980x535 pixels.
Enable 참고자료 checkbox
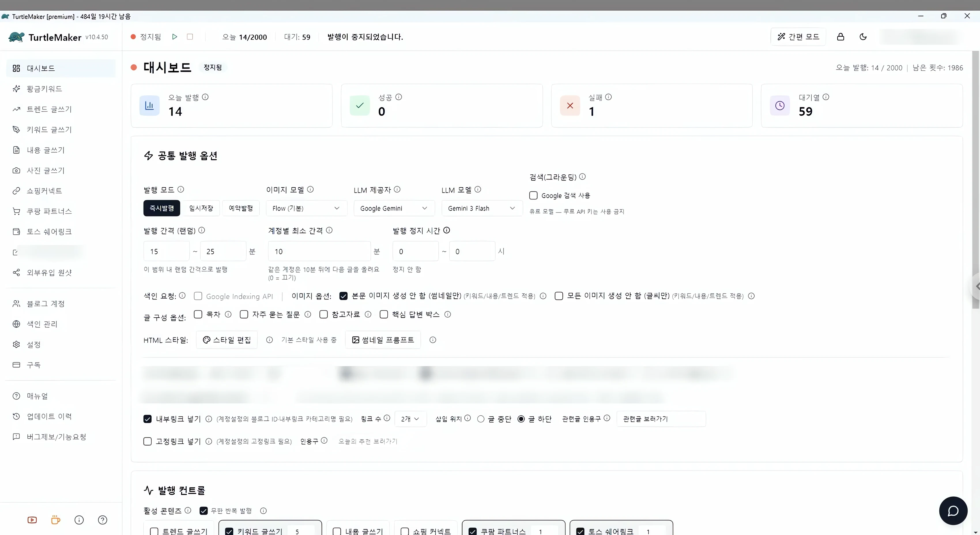(x=323, y=314)
